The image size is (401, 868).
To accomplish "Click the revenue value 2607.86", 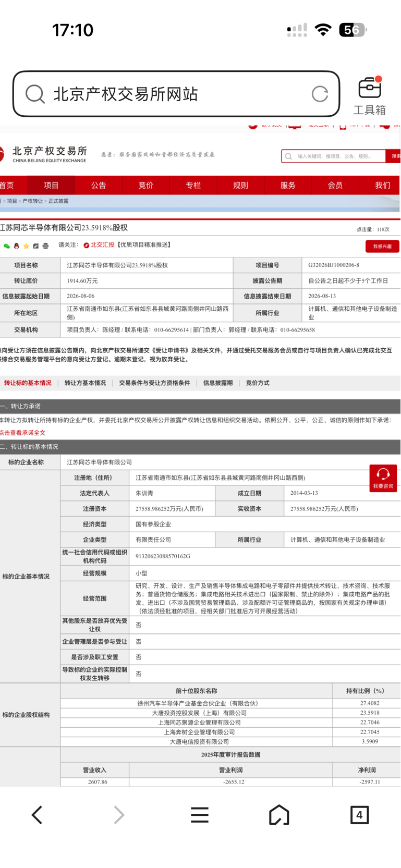I will click(x=98, y=782).
